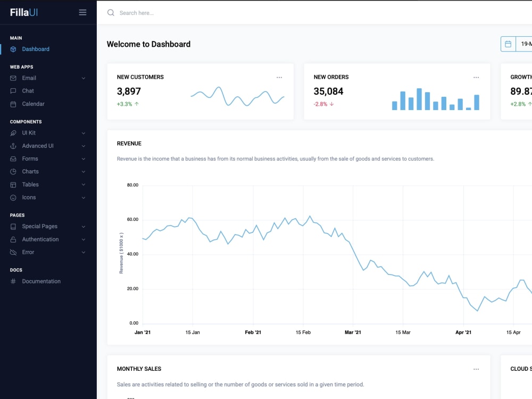Click the MONTHLY SALES card title

(139, 369)
